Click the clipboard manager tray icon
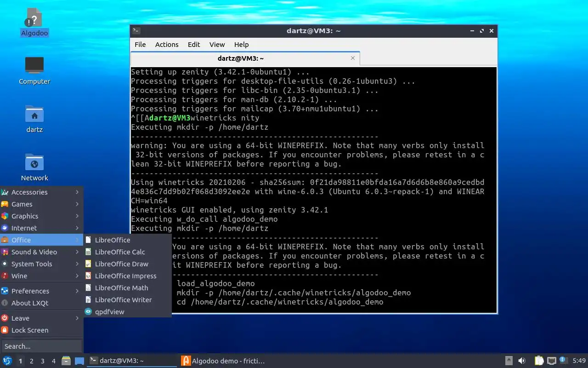588x368 pixels. coord(539,361)
